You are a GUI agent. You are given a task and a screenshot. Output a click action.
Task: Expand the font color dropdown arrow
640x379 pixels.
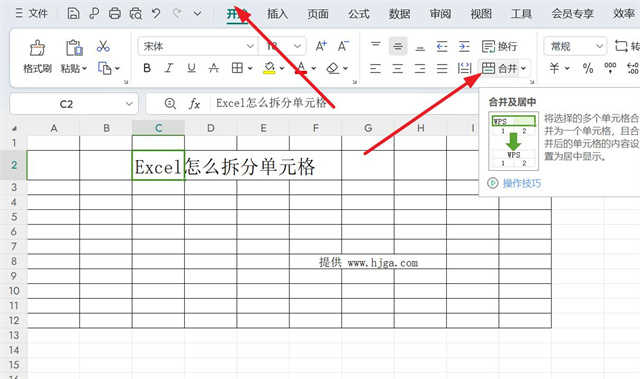[314, 69]
